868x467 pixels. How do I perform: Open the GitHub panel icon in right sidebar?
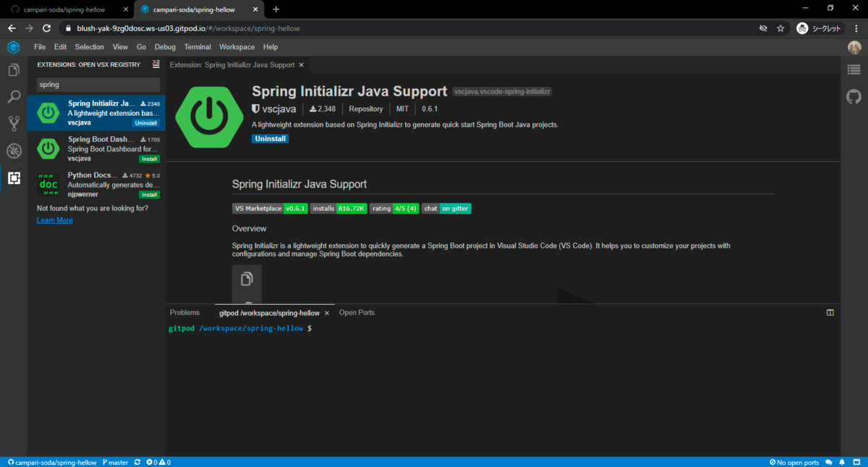click(x=854, y=96)
